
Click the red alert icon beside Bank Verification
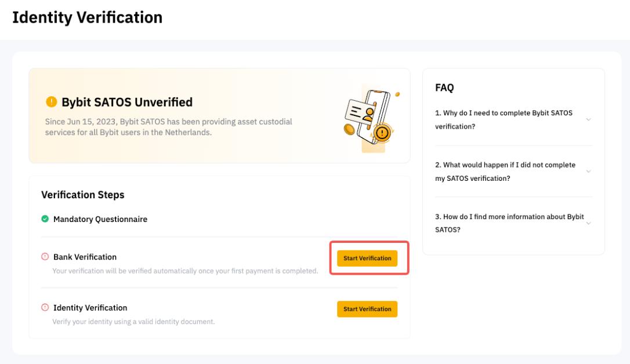point(45,256)
